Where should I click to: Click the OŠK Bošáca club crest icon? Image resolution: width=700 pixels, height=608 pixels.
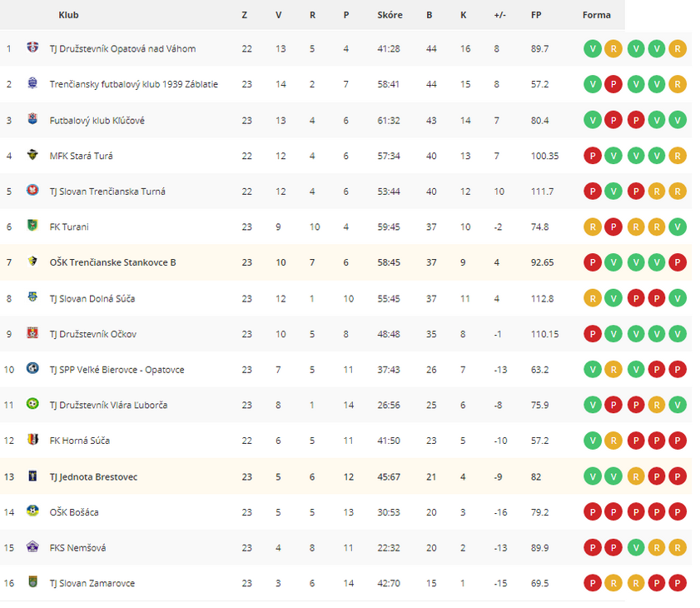32,511
